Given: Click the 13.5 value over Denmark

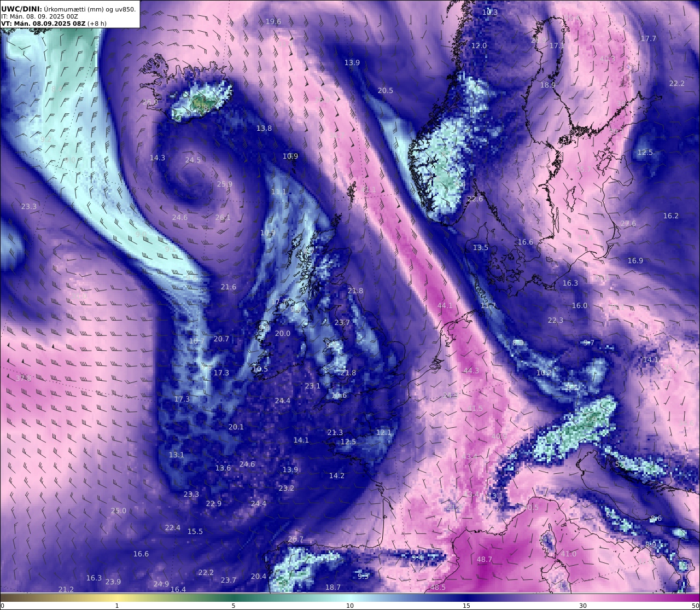Looking at the screenshot, I should [x=481, y=248].
